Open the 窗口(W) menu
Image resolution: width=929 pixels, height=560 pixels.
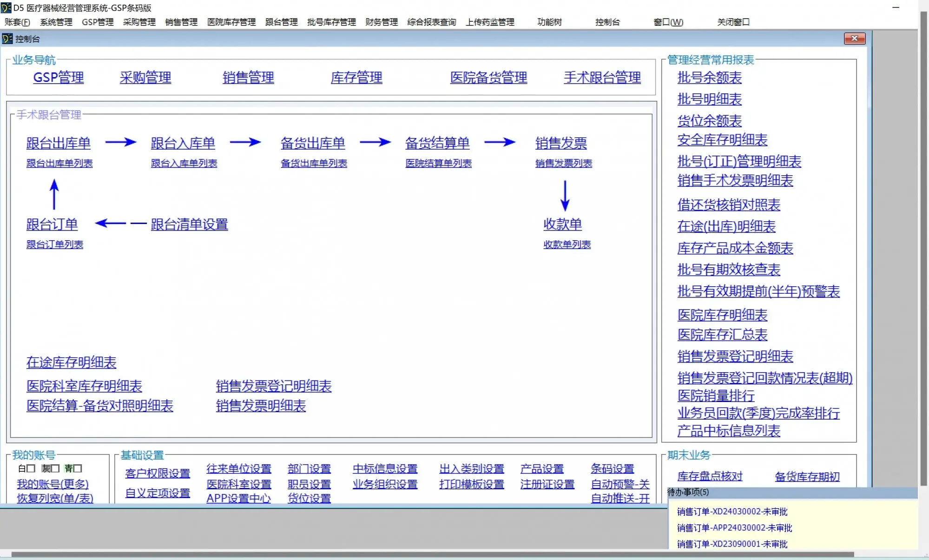click(668, 22)
